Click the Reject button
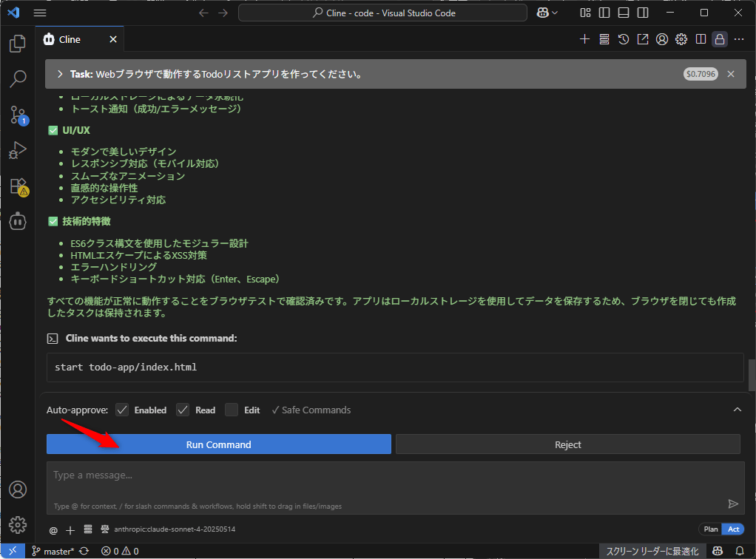The image size is (756, 559). pos(567,444)
